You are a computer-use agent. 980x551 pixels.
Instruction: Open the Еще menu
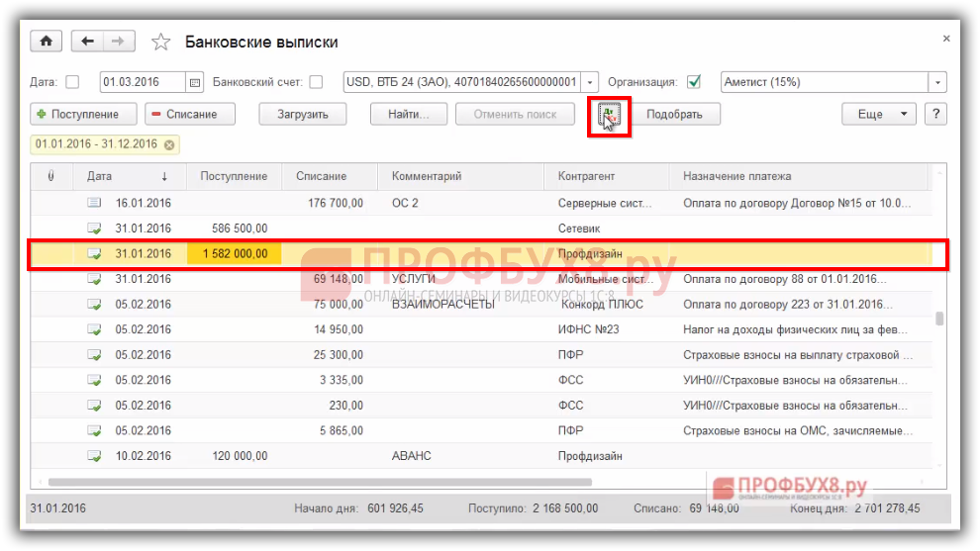click(878, 115)
